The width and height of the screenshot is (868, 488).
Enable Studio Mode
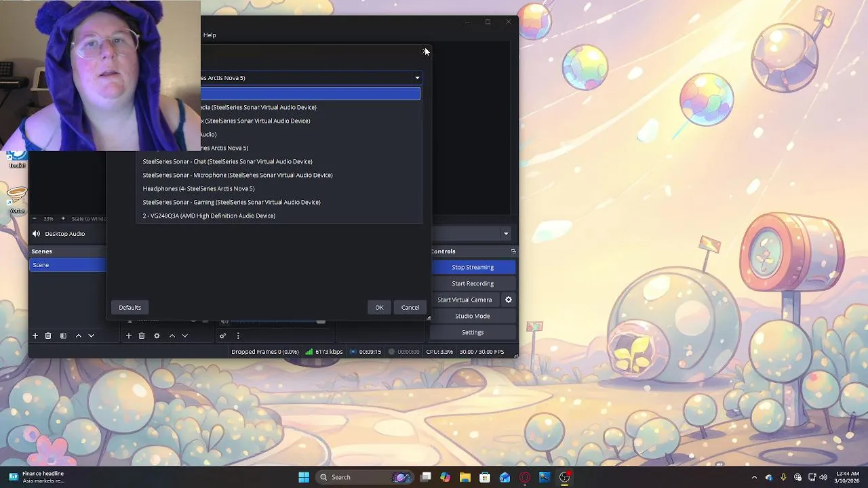click(473, 316)
